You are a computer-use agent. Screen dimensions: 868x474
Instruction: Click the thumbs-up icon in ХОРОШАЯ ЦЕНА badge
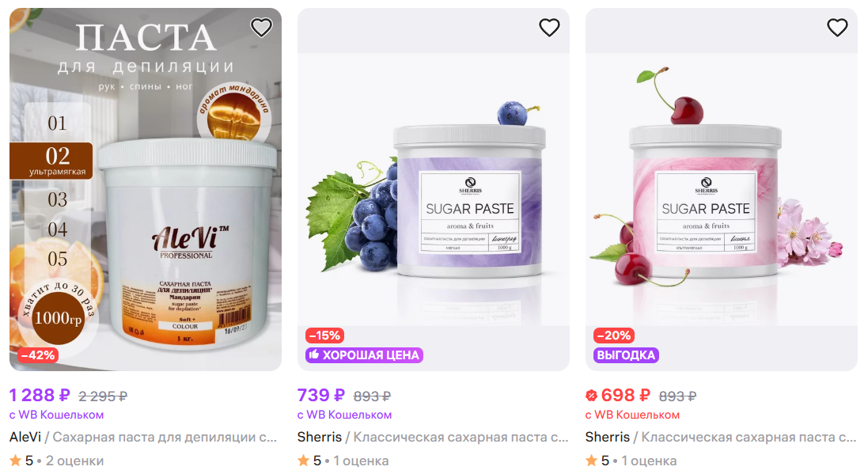[x=314, y=355]
